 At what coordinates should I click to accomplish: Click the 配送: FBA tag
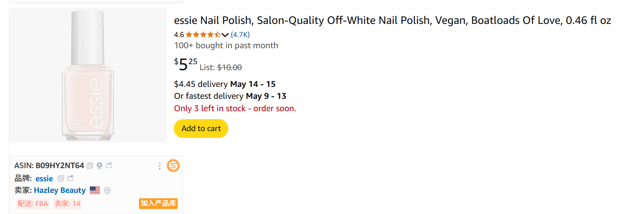coord(33,204)
